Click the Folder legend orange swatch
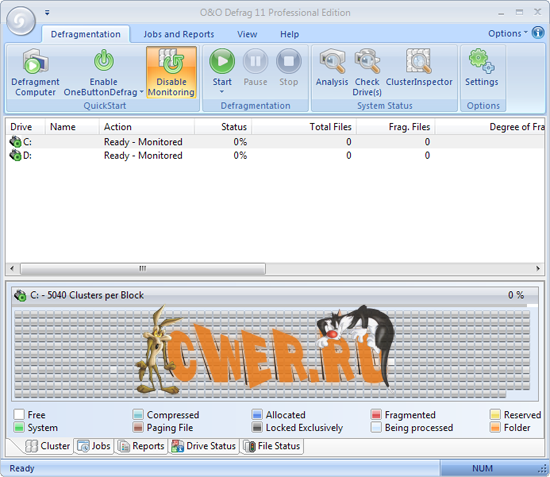Image resolution: width=550 pixels, height=477 pixels. (x=495, y=428)
